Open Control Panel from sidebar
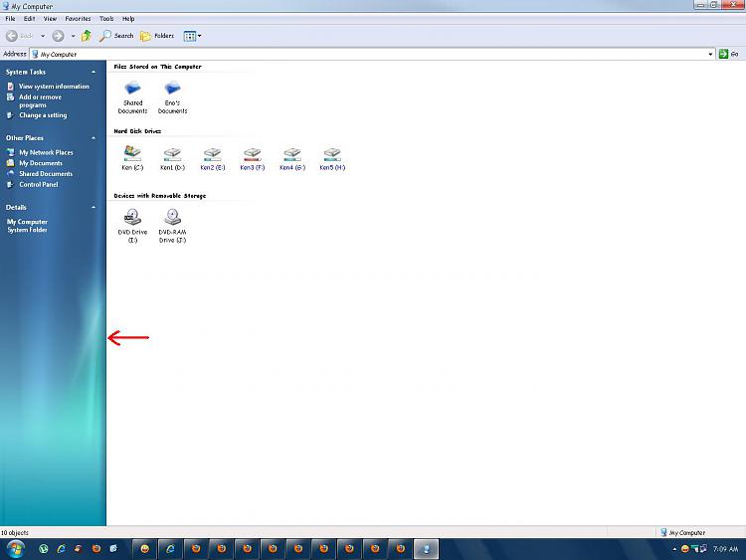 (38, 185)
